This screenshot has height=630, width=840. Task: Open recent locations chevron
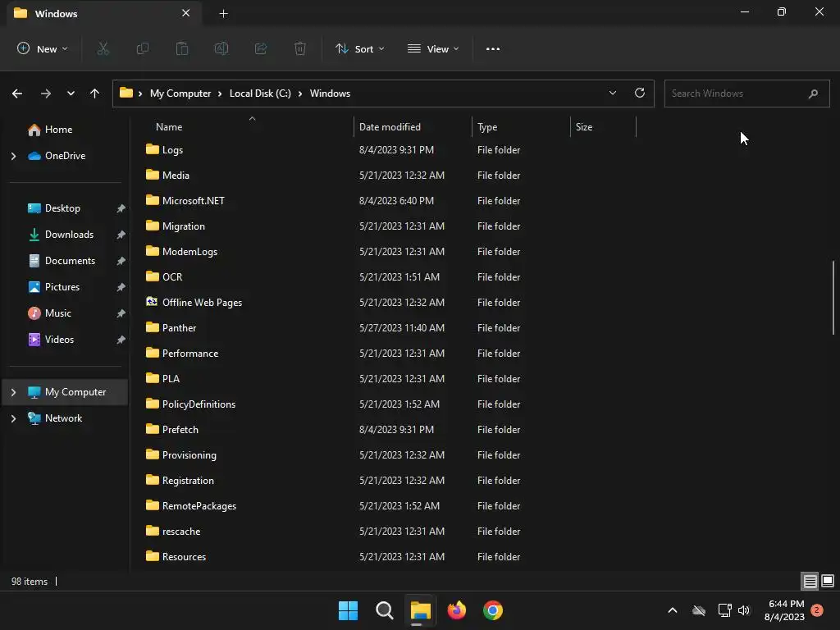(71, 94)
